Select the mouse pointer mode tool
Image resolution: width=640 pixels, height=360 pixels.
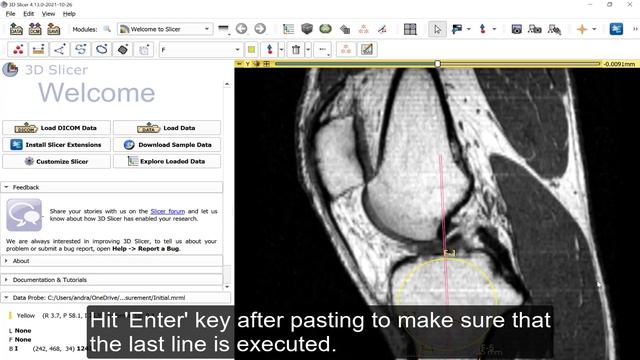437,29
